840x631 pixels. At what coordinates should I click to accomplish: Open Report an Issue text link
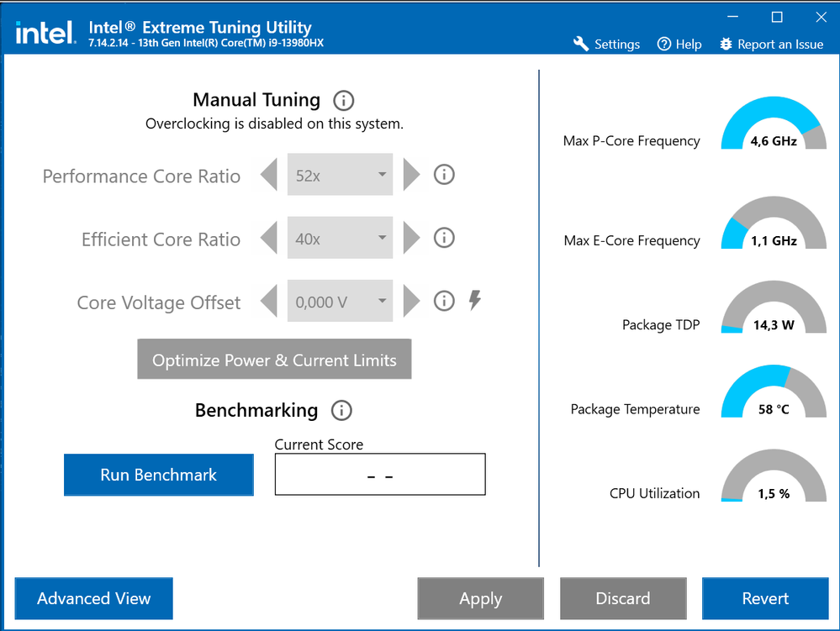coord(780,45)
